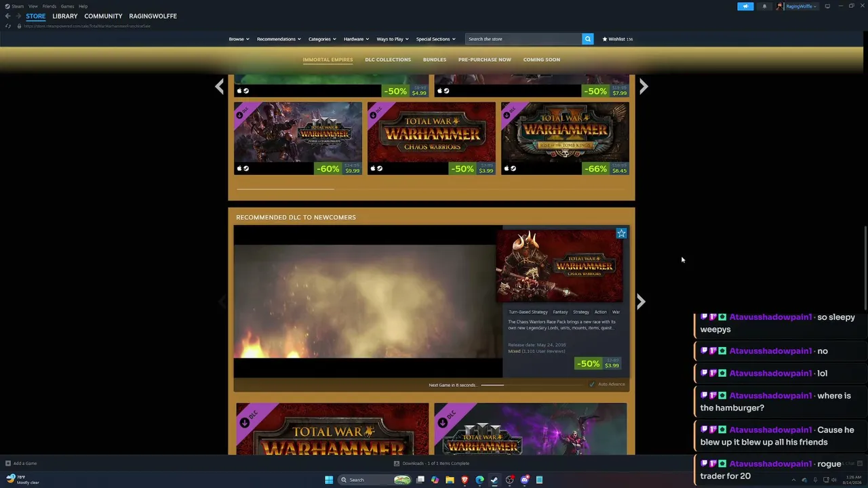The image size is (868, 488).
Task: Open the RagingWolffe account dropdown
Action: [801, 6]
